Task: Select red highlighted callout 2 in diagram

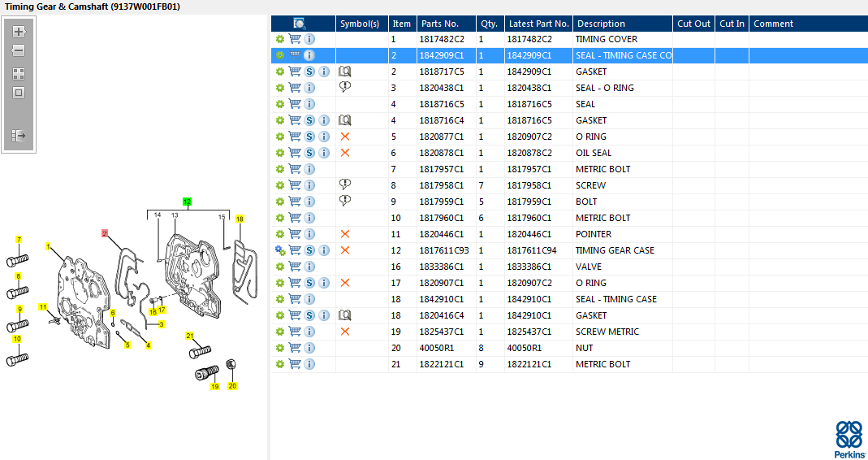Action: [x=105, y=233]
